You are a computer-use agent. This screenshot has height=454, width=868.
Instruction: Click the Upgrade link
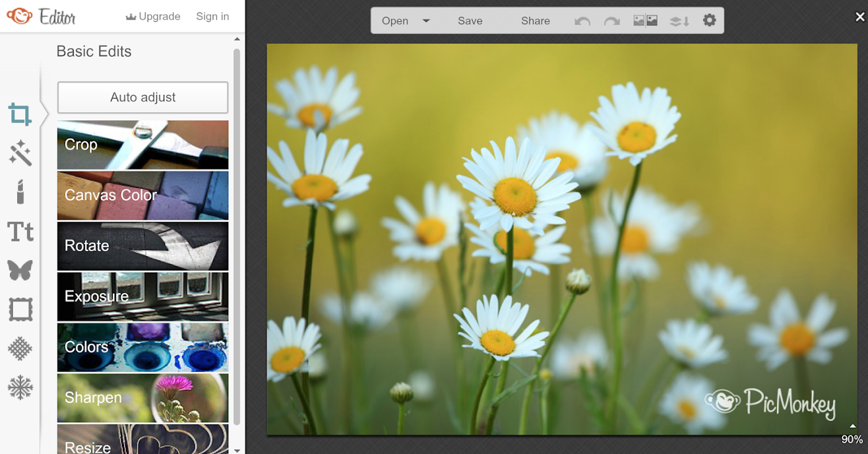(x=153, y=17)
